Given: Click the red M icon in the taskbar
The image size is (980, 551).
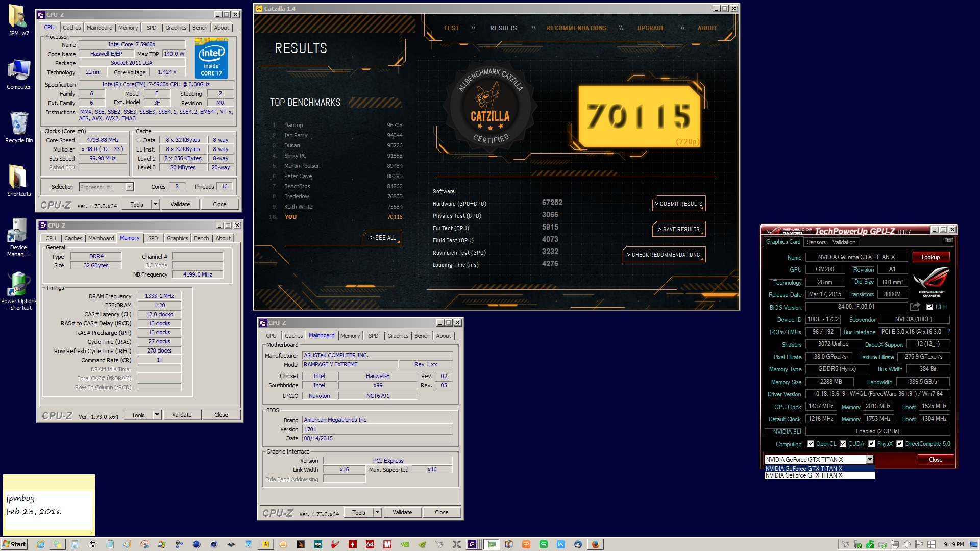Looking at the screenshot, I should point(387,544).
